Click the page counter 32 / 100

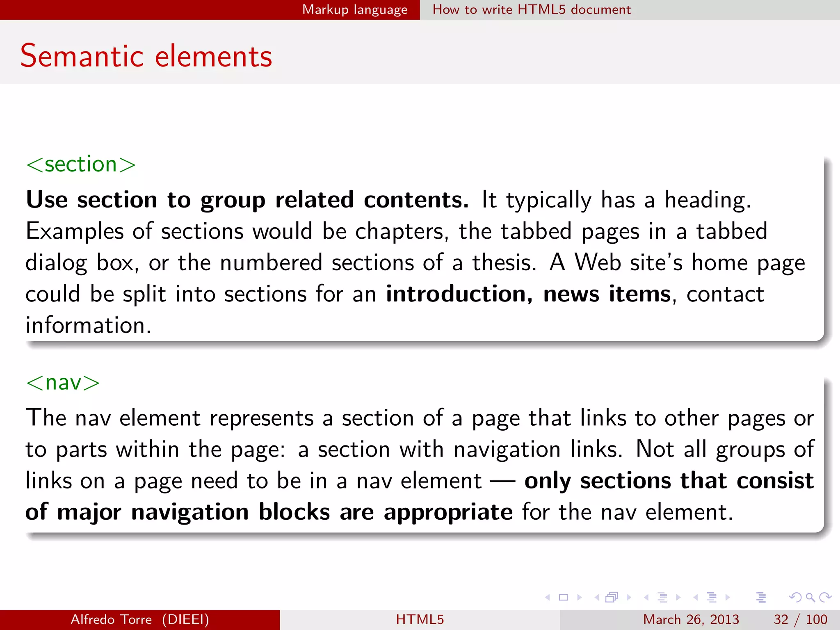[x=801, y=619]
